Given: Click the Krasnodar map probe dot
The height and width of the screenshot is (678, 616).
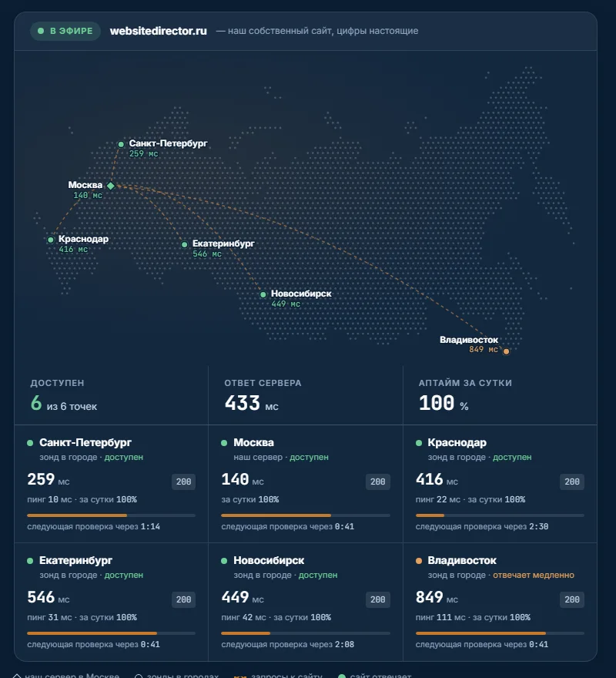Looking at the screenshot, I should click(x=51, y=240).
